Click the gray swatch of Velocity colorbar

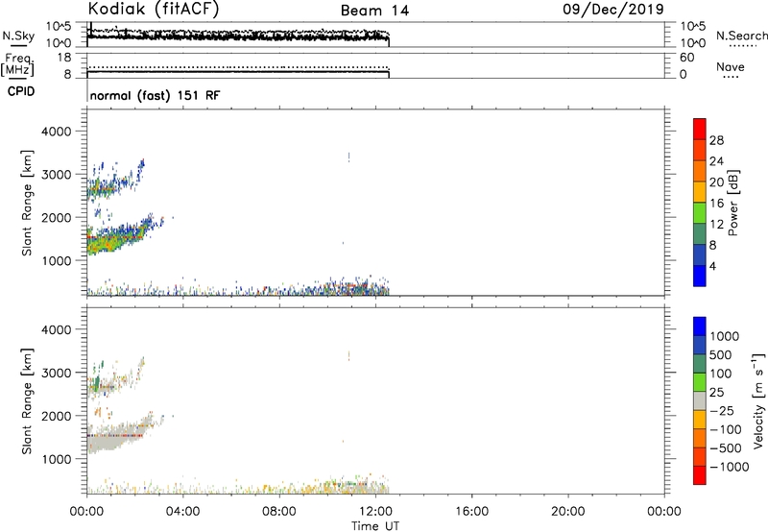click(x=700, y=400)
